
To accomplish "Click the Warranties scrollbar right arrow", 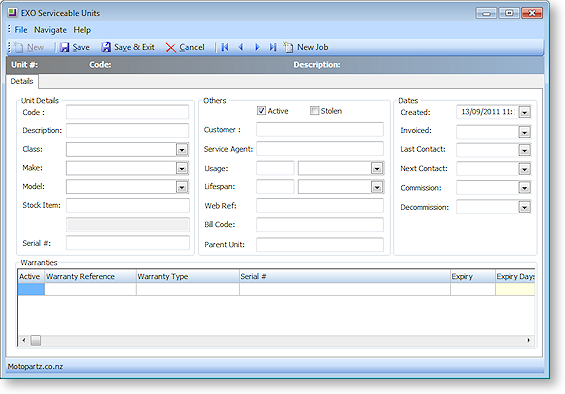I will click(x=529, y=340).
